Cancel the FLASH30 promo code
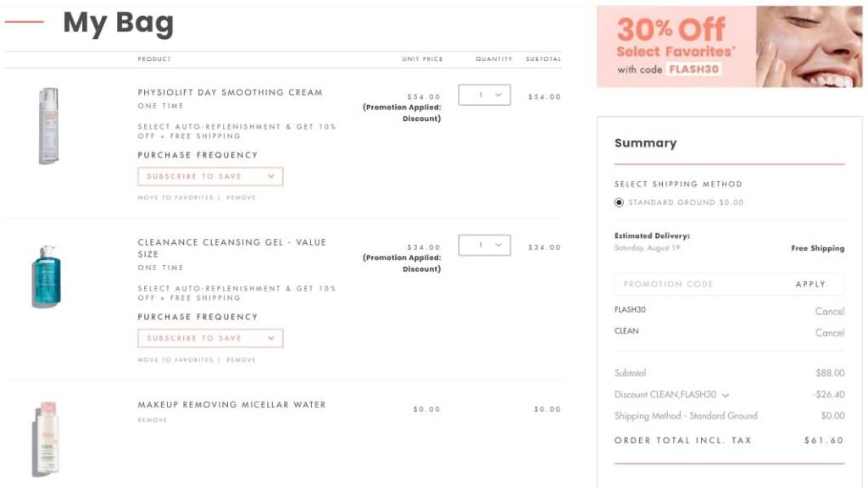This screenshot has height=488, width=868. (829, 311)
